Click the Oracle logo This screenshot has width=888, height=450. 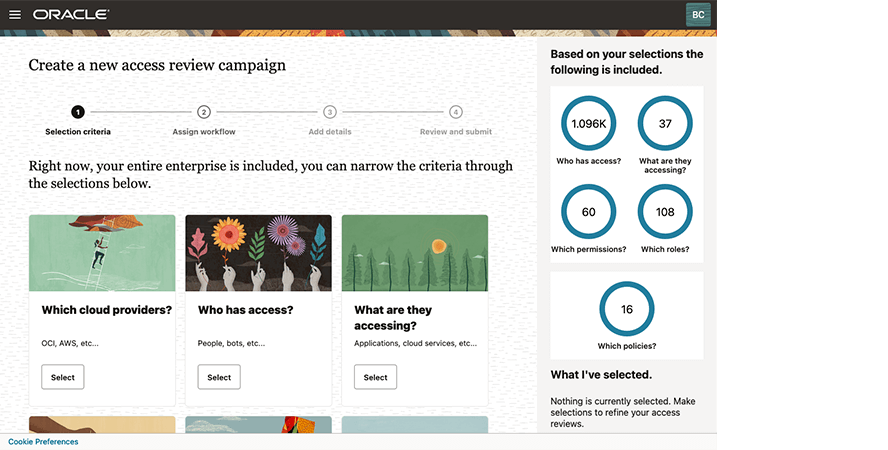71,15
